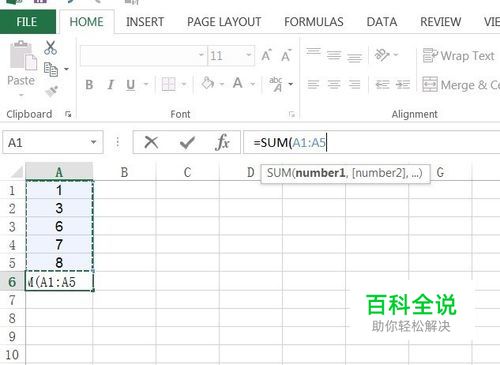The width and height of the screenshot is (500, 365).
Task: Click the Select All corner triangle
Action: pyautogui.click(x=16, y=172)
